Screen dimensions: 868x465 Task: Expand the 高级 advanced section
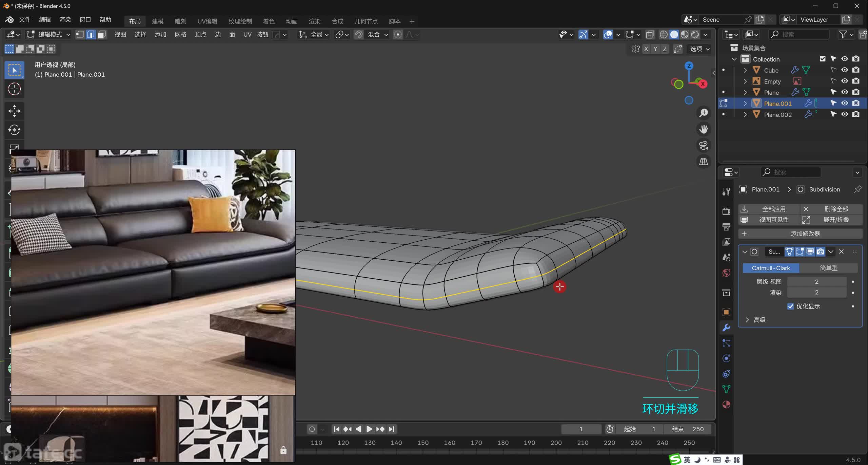747,320
